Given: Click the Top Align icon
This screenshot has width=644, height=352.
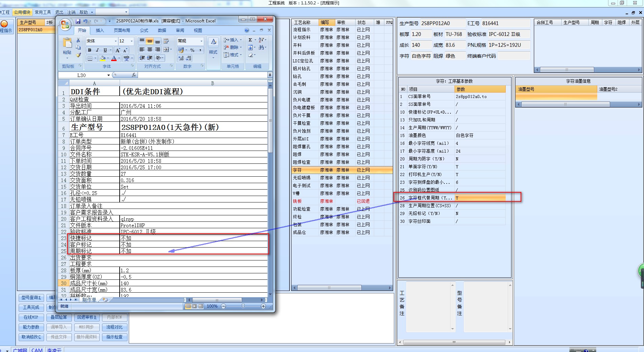Looking at the screenshot, I should pyautogui.click(x=142, y=41).
